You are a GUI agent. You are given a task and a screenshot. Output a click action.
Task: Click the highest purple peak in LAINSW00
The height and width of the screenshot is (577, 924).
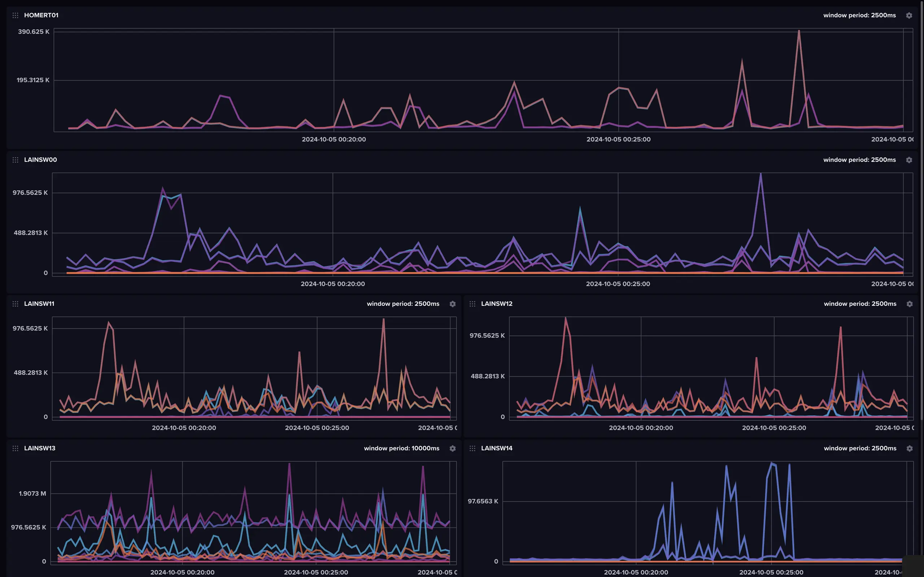click(760, 175)
